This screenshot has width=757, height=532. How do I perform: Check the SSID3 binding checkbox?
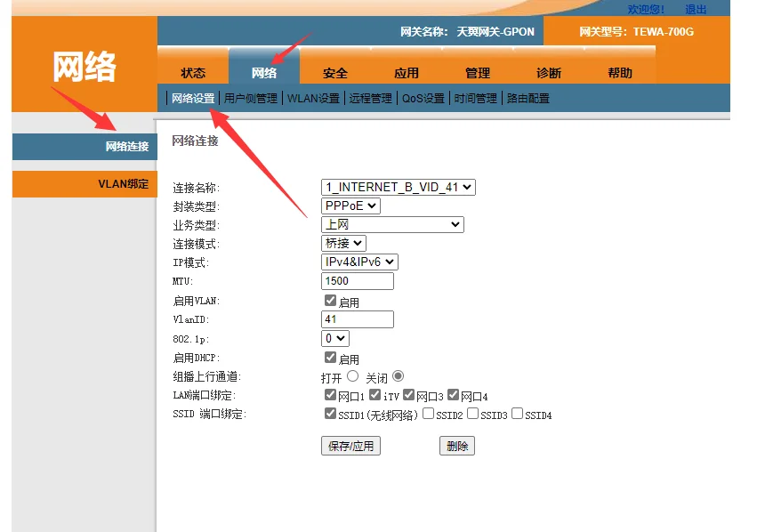point(473,414)
